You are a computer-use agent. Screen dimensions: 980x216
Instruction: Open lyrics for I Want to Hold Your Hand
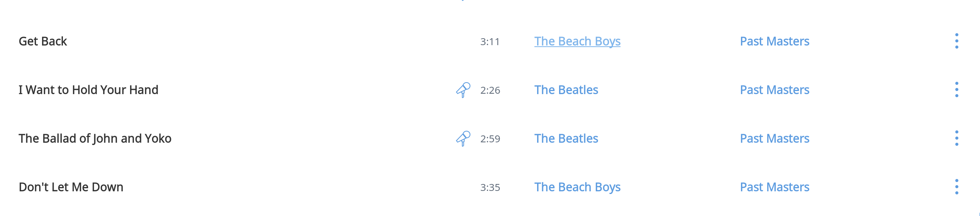point(463,90)
